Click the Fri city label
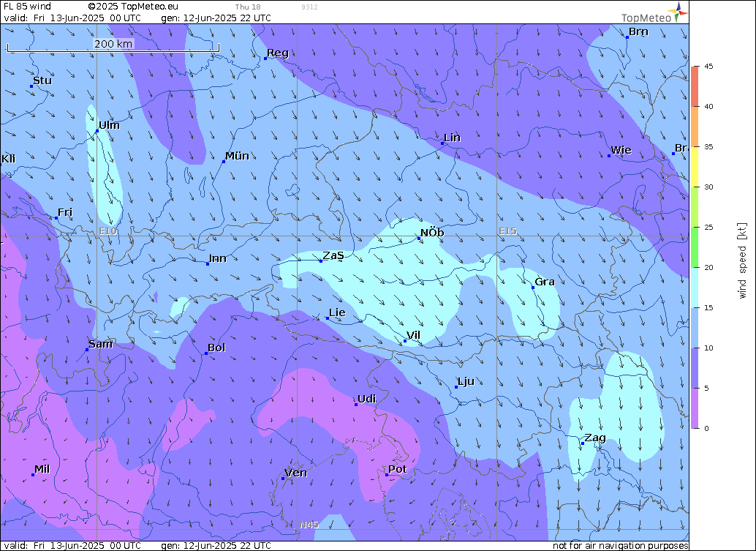Image resolution: width=756 pixels, height=551 pixels. (x=65, y=212)
